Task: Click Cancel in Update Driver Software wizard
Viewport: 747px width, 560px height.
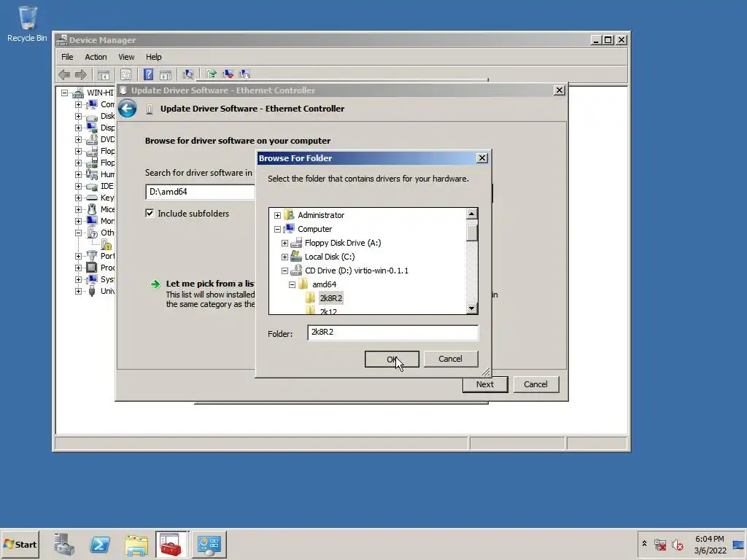Action: click(535, 384)
